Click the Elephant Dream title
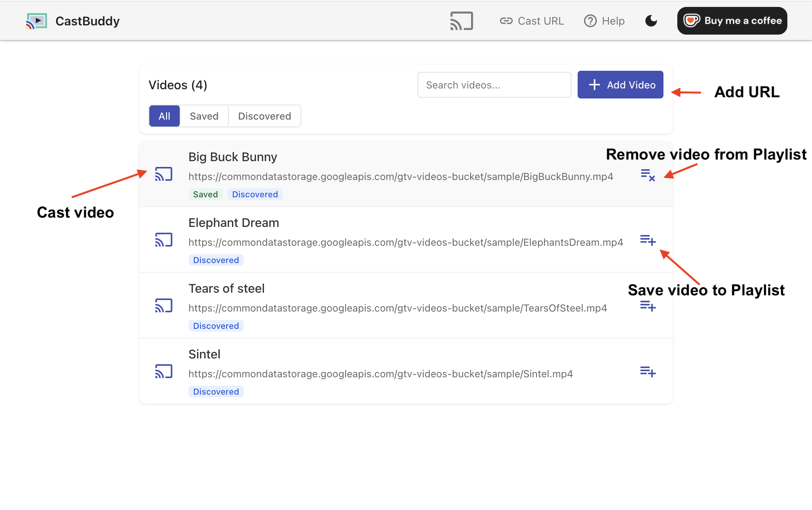Image resolution: width=812 pixels, height=510 pixels. coord(234,223)
